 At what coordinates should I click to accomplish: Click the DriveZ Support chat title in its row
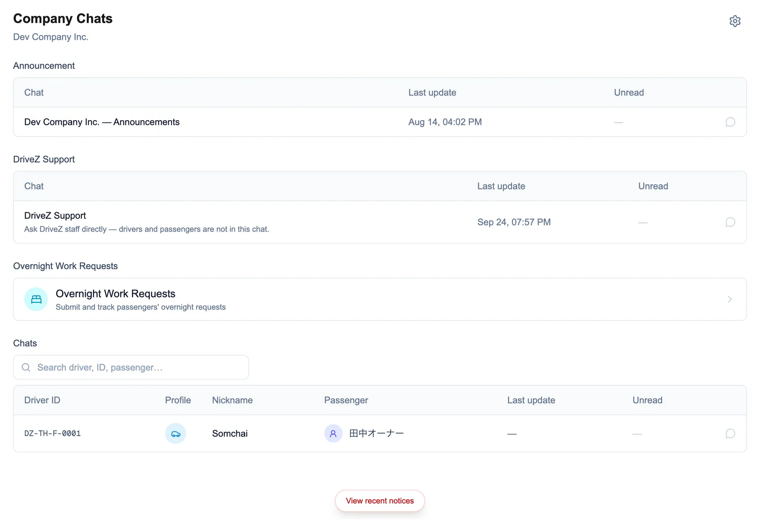point(55,215)
